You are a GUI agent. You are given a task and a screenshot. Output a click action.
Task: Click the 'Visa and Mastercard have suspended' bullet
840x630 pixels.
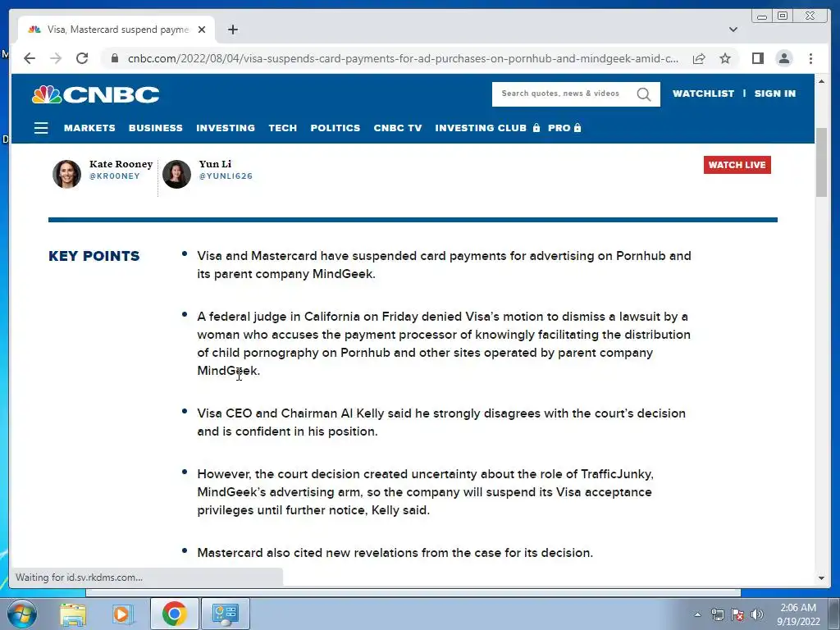coord(444,265)
